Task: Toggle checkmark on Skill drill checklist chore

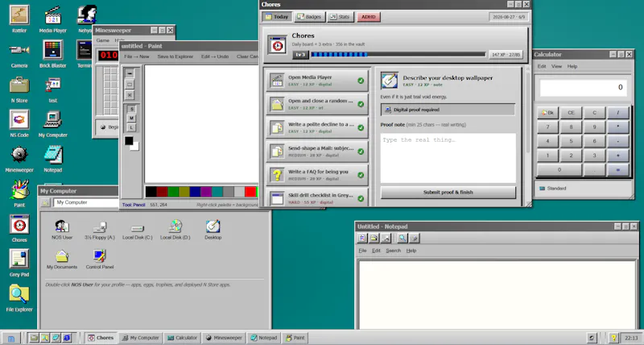Action: click(x=361, y=198)
